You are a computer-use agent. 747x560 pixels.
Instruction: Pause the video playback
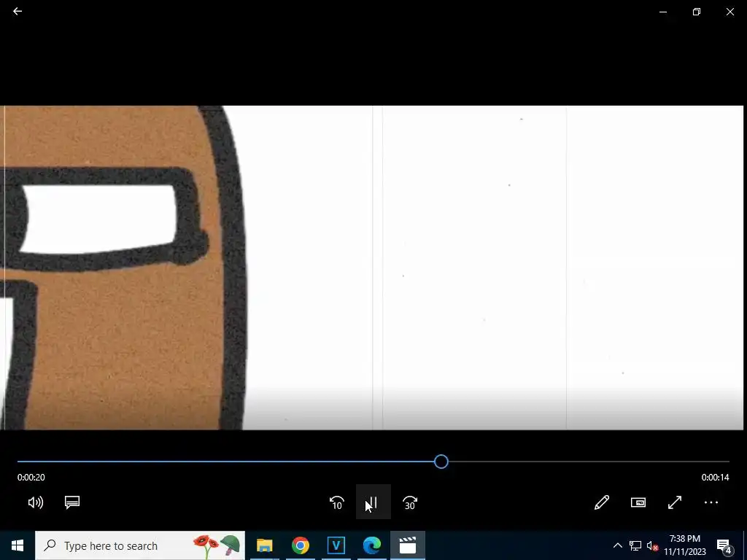pyautogui.click(x=373, y=502)
